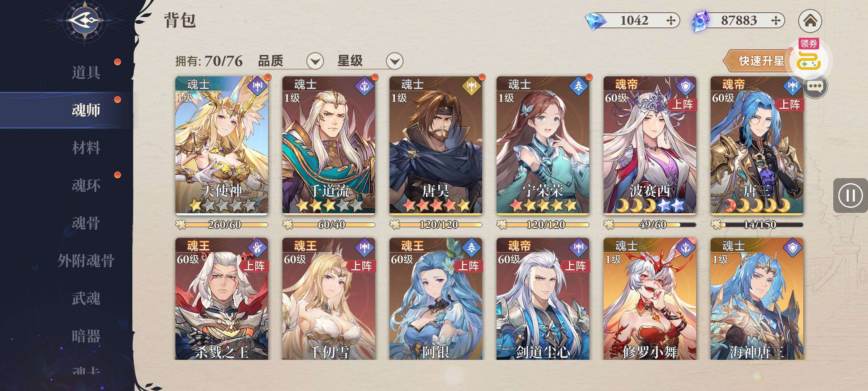Pause using the side pause button
868x391 pixels.
point(850,195)
